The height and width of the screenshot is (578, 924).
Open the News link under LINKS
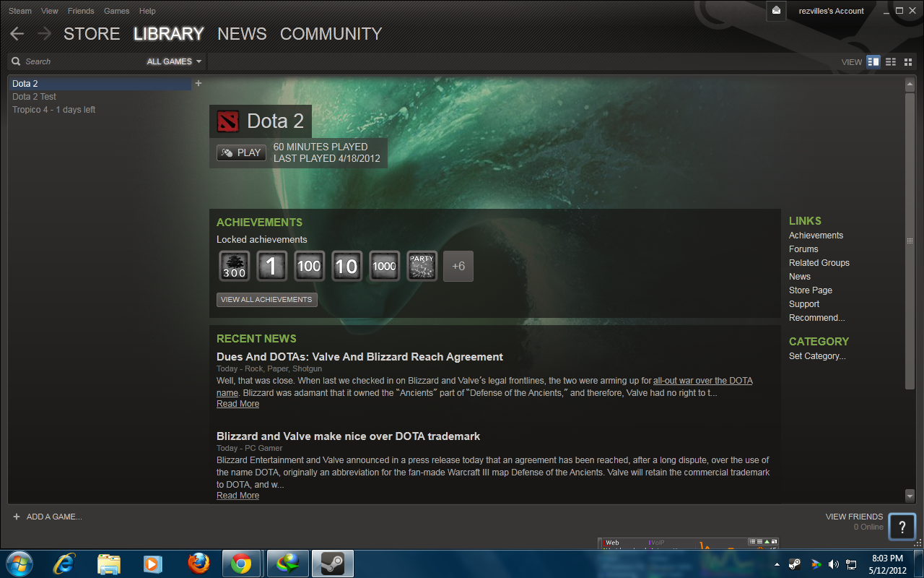coord(800,277)
